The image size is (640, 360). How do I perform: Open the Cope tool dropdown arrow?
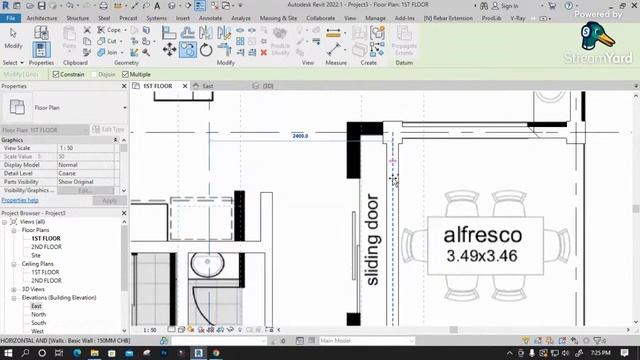click(x=125, y=30)
